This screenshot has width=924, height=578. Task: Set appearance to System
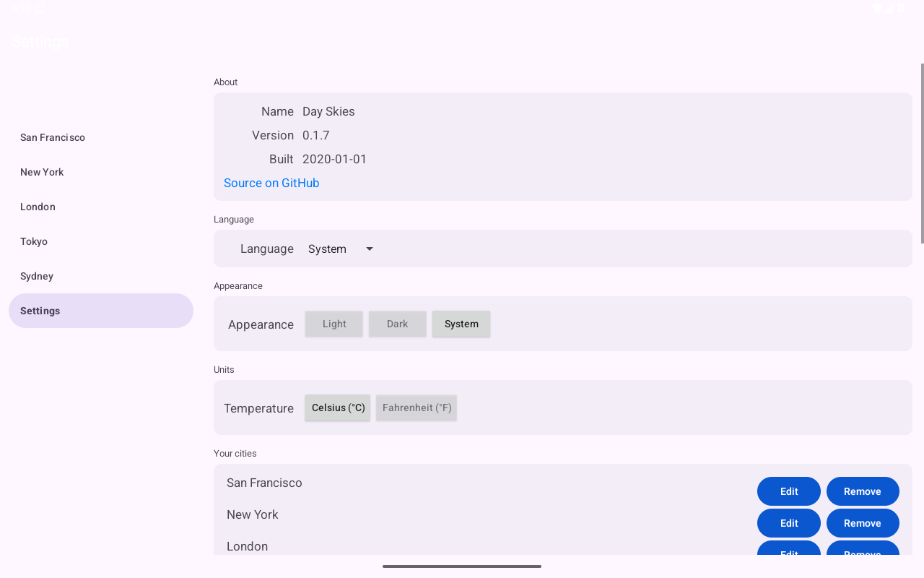pyautogui.click(x=461, y=324)
